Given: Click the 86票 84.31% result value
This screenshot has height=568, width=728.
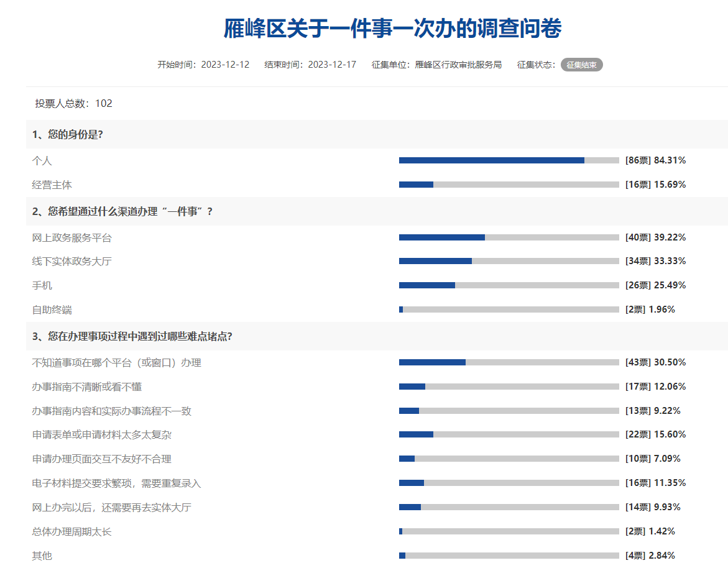Looking at the screenshot, I should click(655, 160).
